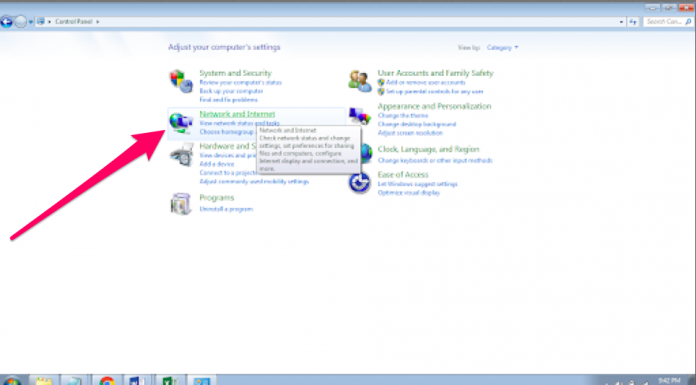Expand the View by Category dropdown

[x=502, y=48]
